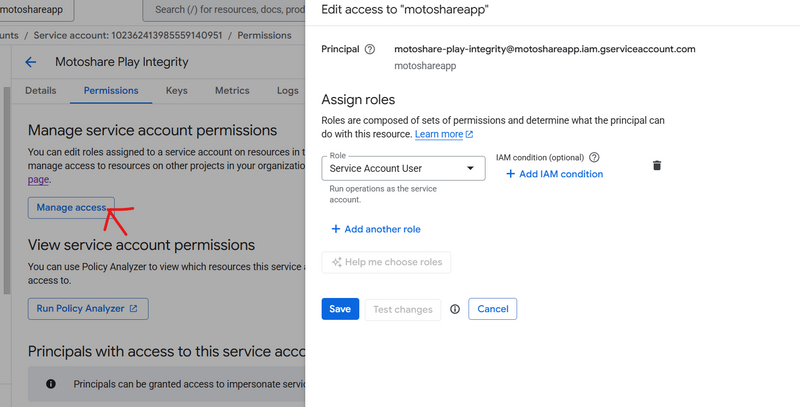
Task: Click the info icon beside Test changes
Action: (x=455, y=309)
